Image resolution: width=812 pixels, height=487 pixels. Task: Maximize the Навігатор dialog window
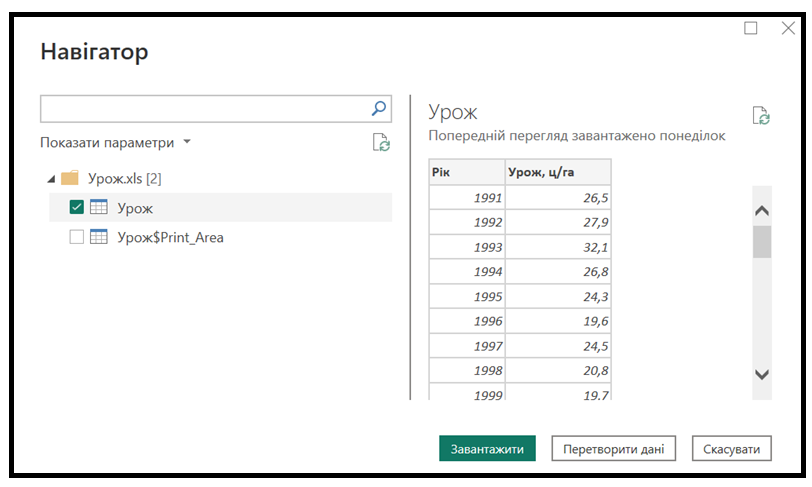750,28
